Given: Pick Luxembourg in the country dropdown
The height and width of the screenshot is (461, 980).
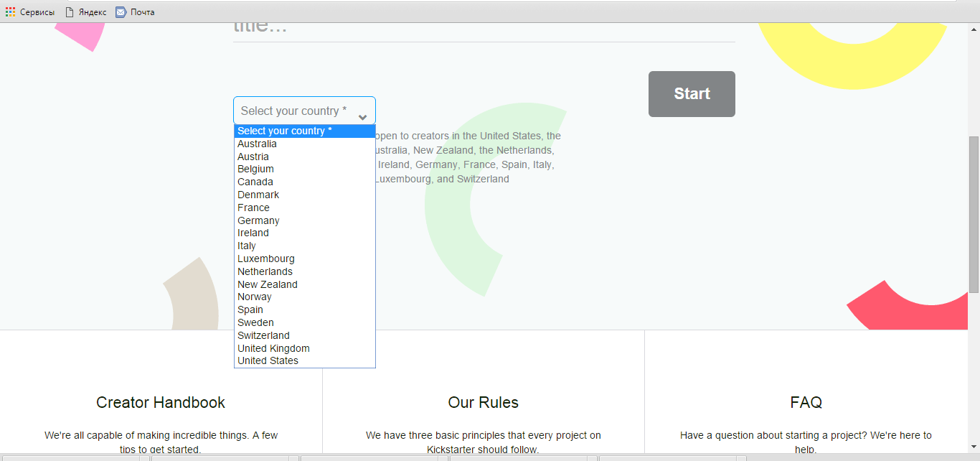Looking at the screenshot, I should tap(304, 259).
